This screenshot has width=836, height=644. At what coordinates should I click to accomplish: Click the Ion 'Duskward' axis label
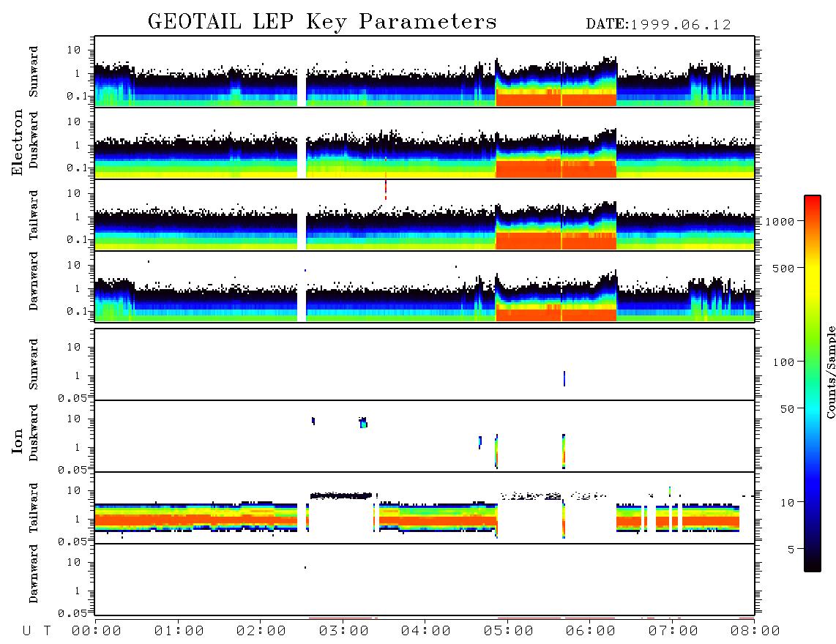click(x=34, y=433)
